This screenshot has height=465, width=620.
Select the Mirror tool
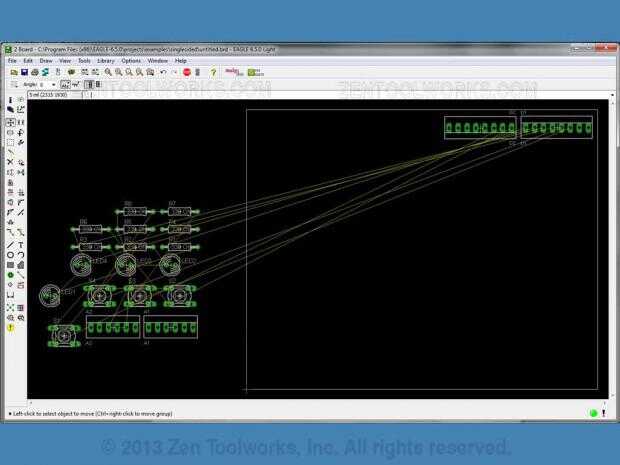click(x=11, y=132)
